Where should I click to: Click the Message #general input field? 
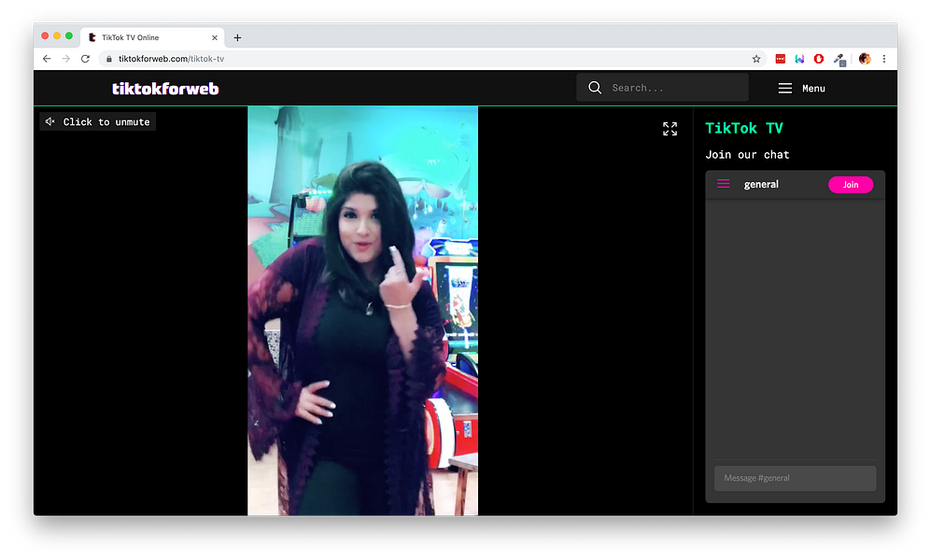(795, 478)
